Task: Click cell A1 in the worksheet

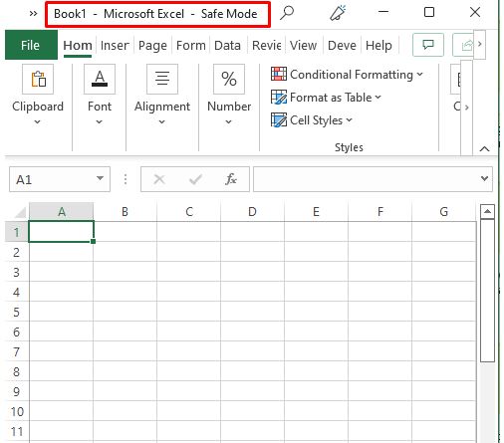Action: pos(62,232)
